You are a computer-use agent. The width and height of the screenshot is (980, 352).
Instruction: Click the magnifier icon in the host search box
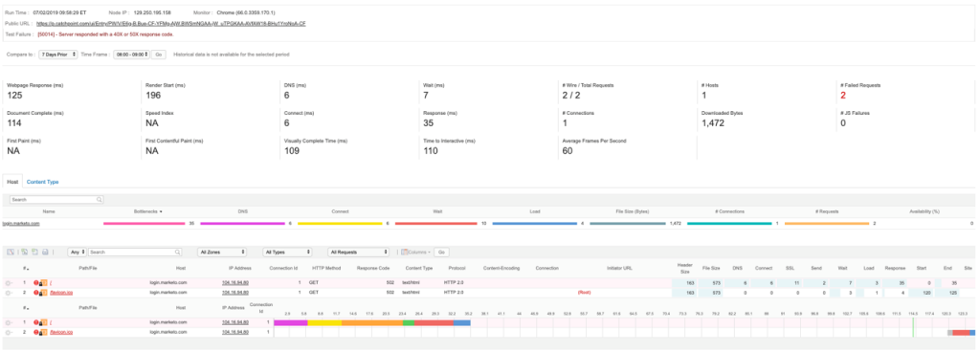pyautogui.click(x=100, y=200)
